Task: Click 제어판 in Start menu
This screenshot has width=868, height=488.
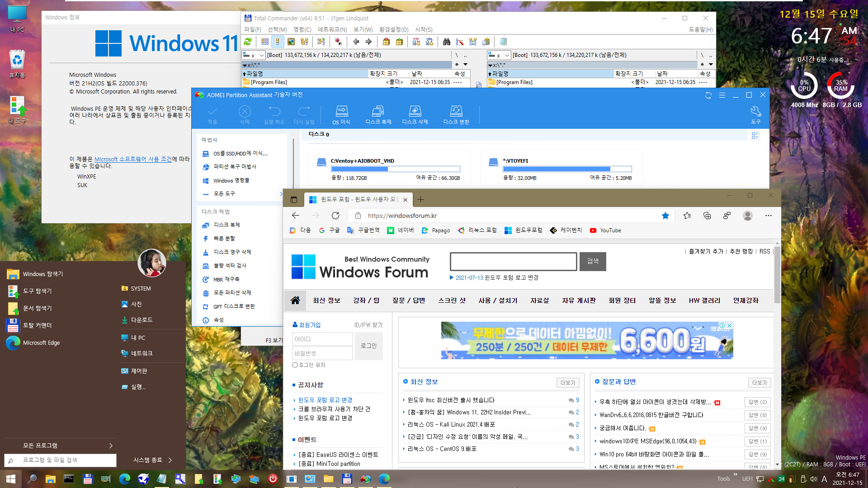Action: click(139, 371)
